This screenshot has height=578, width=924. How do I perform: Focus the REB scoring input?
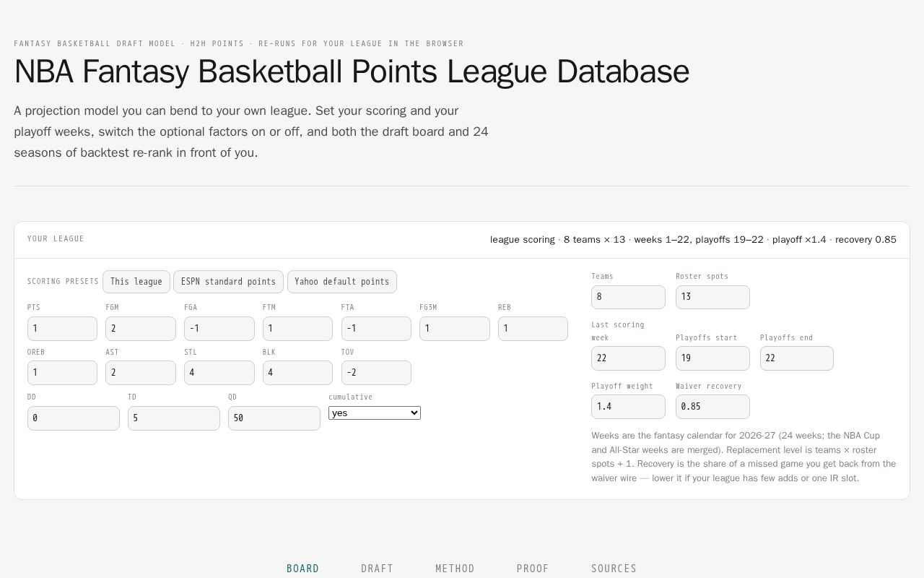[x=533, y=329]
